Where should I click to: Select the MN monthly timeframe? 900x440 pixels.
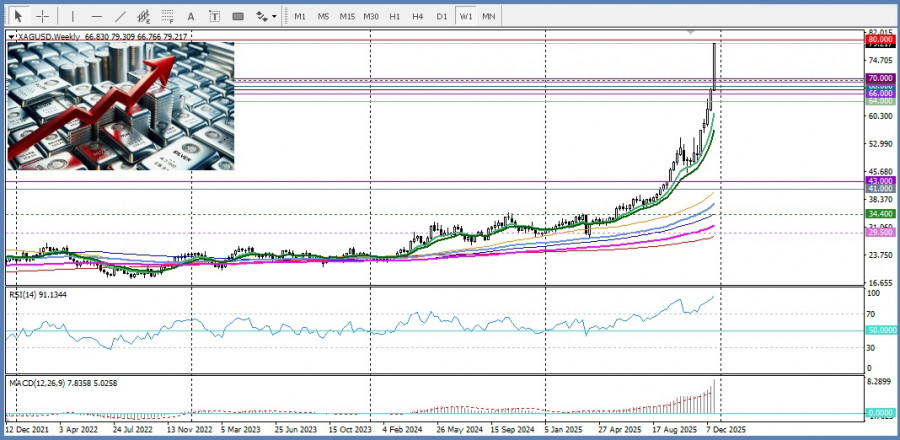(x=488, y=16)
